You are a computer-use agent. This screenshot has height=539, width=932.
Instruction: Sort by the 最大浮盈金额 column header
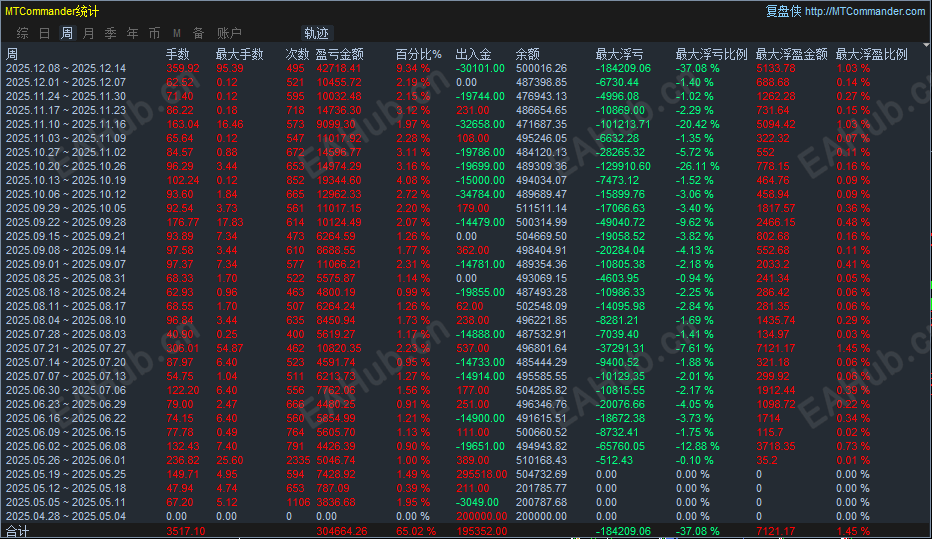tap(792, 54)
